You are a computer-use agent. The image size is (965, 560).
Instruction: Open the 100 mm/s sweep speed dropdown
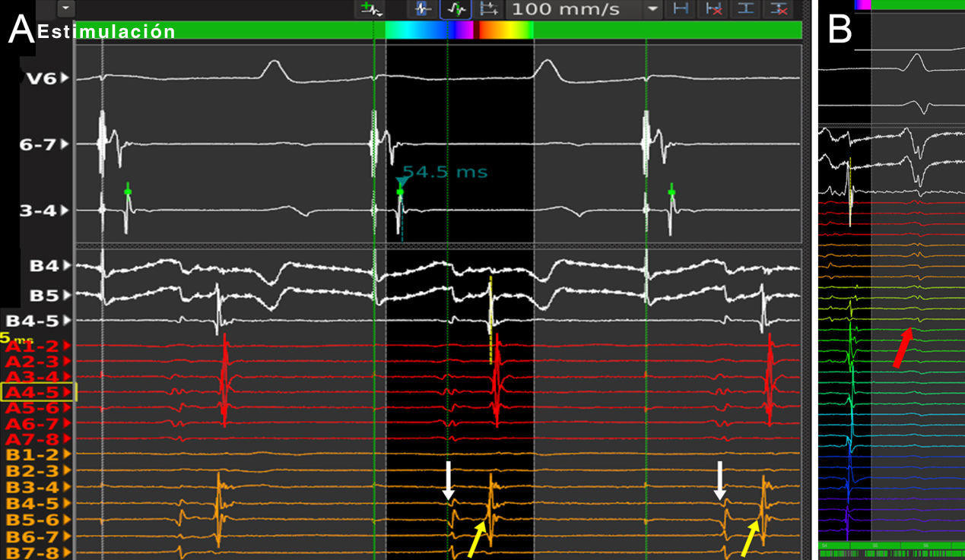652,9
